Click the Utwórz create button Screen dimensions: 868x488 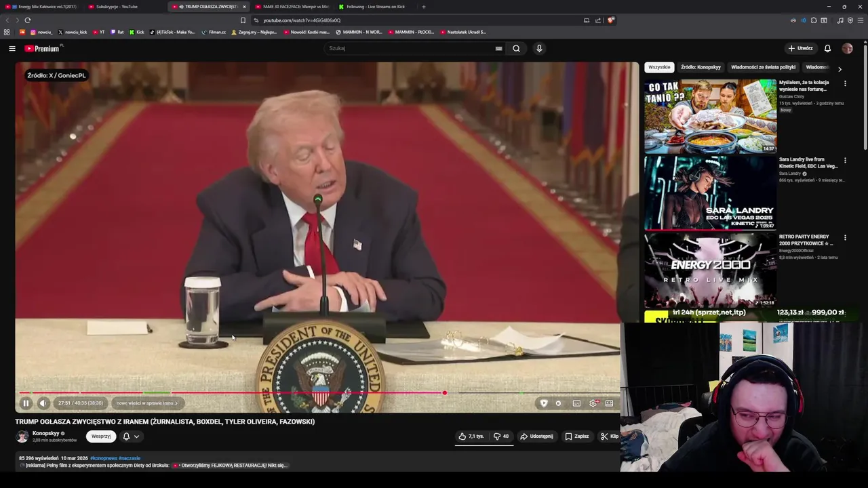[800, 48]
